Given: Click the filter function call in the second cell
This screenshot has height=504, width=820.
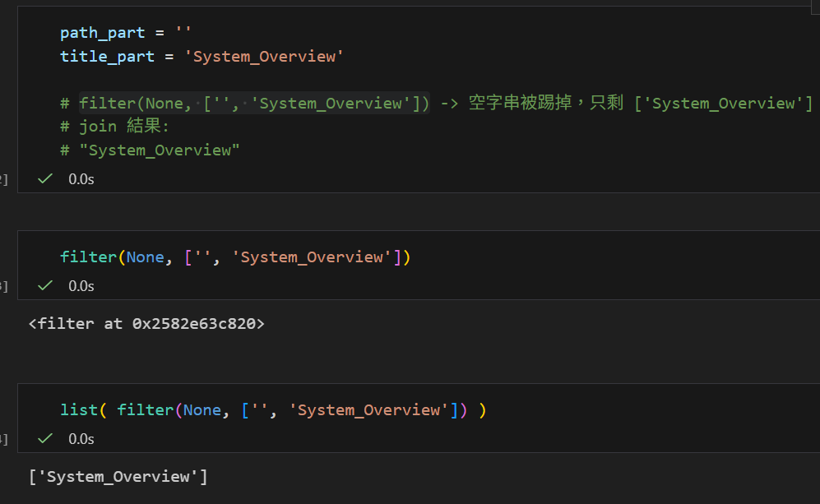Looking at the screenshot, I should tap(88, 257).
